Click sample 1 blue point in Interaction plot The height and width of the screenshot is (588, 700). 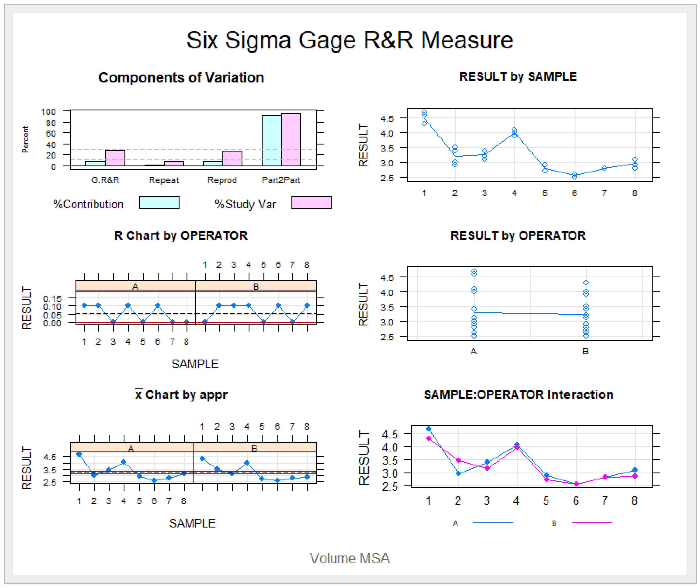point(429,429)
